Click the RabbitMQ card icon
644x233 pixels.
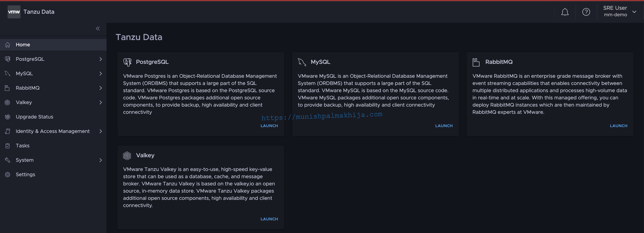point(476,62)
